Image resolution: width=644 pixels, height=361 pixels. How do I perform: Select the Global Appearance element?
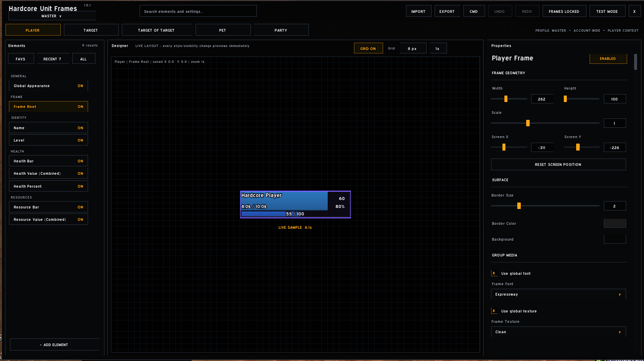coord(49,86)
